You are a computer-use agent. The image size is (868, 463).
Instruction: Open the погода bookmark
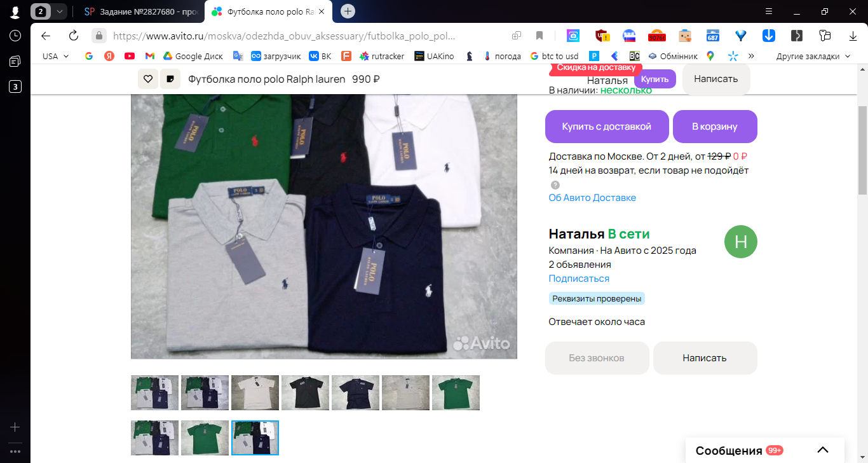pyautogui.click(x=502, y=56)
